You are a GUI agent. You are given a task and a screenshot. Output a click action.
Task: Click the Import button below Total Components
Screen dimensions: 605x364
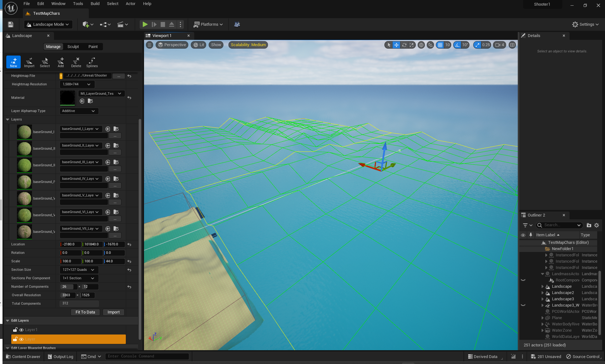[x=113, y=312]
